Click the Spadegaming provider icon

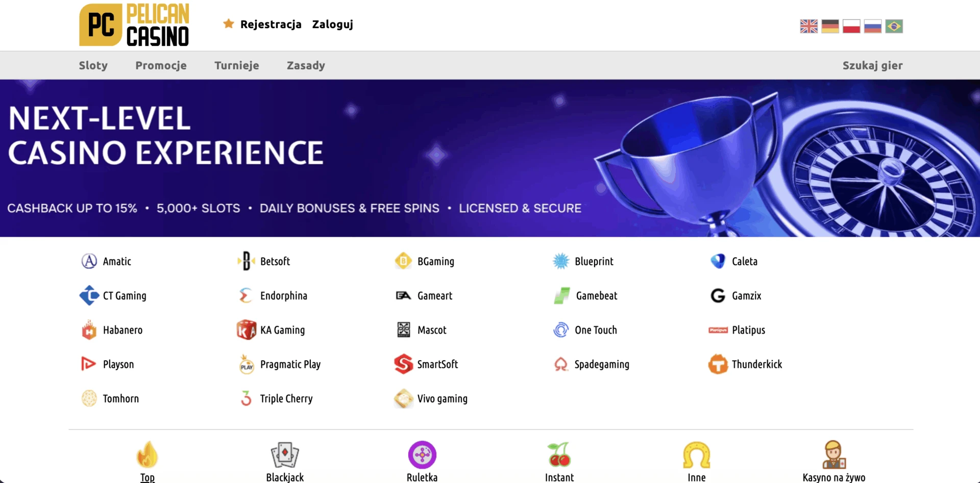[x=561, y=364]
